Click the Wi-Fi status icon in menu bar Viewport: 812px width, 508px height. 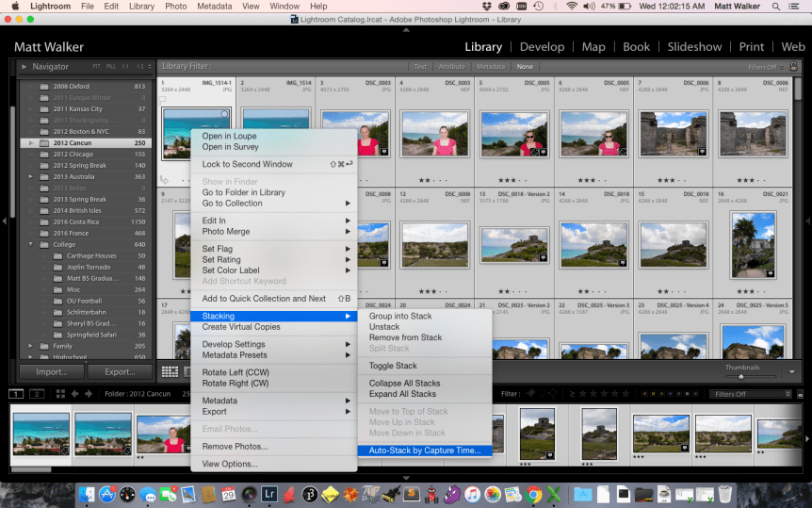(x=572, y=7)
